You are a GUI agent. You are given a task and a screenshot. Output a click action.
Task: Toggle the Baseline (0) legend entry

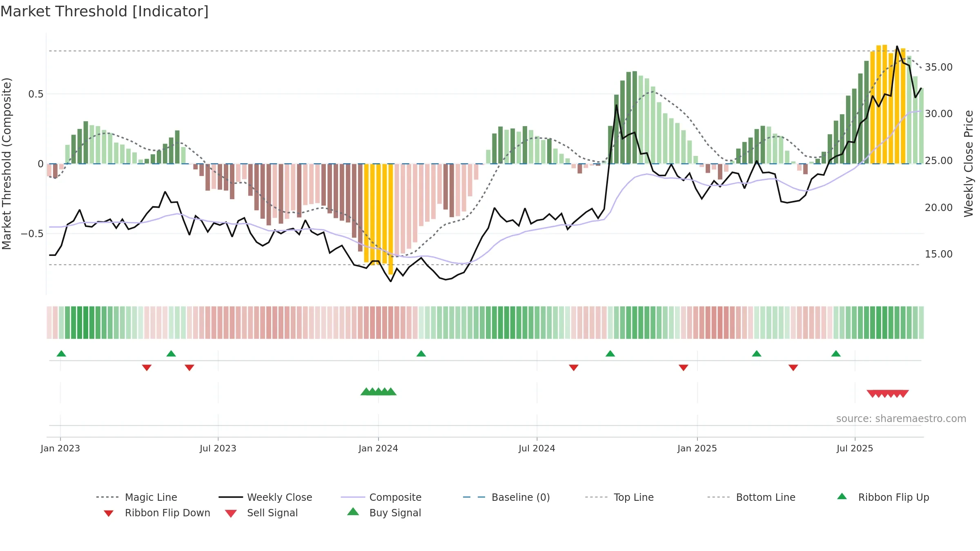[x=506, y=497]
